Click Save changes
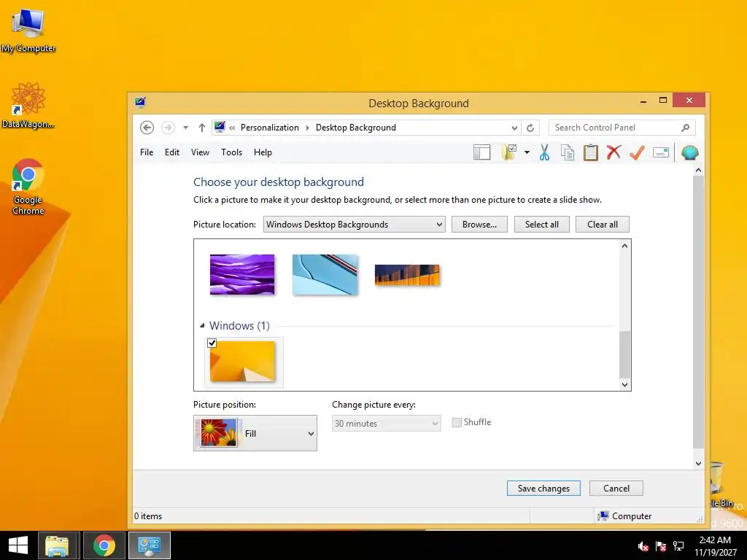Viewport: 747px width, 560px height. [x=543, y=488]
